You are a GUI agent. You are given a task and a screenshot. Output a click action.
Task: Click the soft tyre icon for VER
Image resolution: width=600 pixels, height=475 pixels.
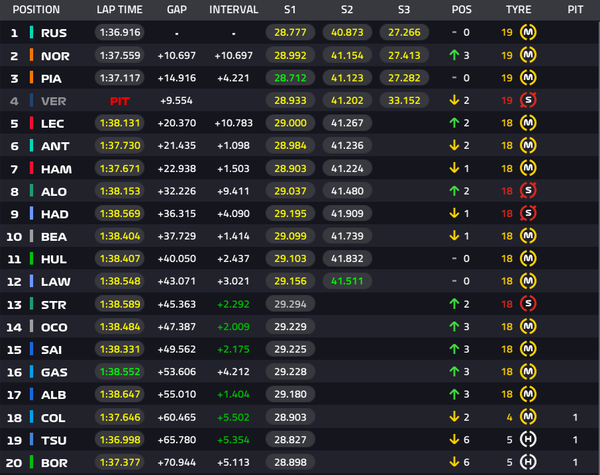click(x=528, y=100)
